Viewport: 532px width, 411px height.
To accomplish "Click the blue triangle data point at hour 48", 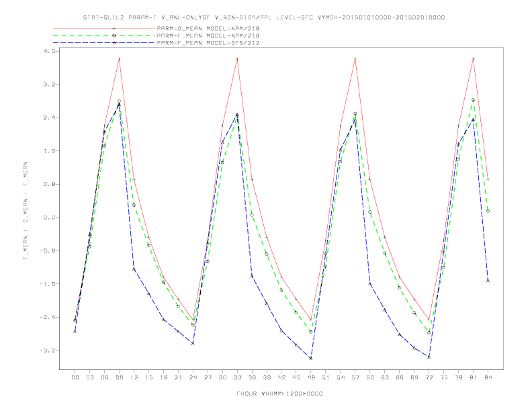I will point(311,358).
